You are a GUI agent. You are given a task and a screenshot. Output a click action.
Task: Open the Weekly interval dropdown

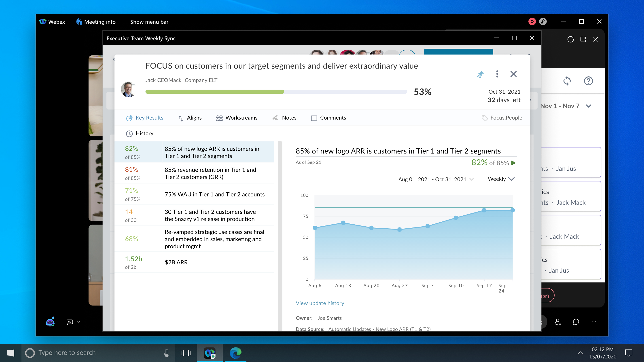[501, 179]
